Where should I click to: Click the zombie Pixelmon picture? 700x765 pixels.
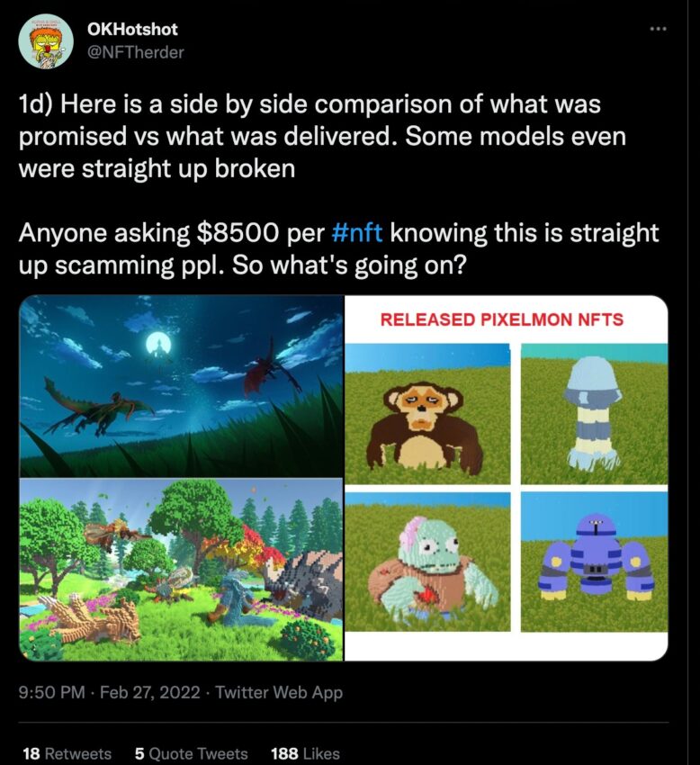click(x=427, y=562)
